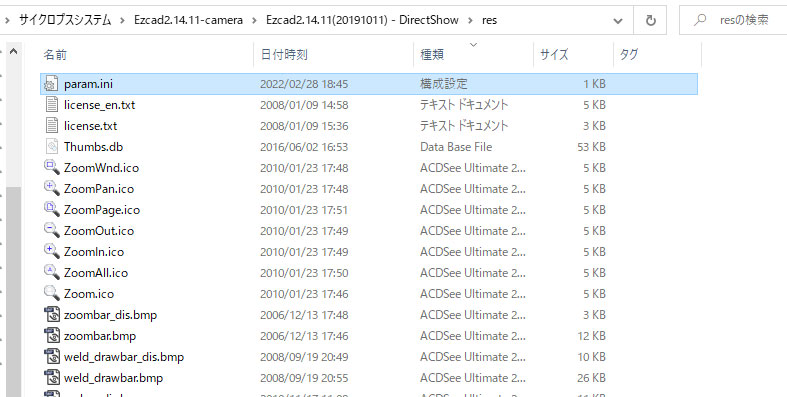Select file name param.ini
The image size is (787, 397).
88,84
